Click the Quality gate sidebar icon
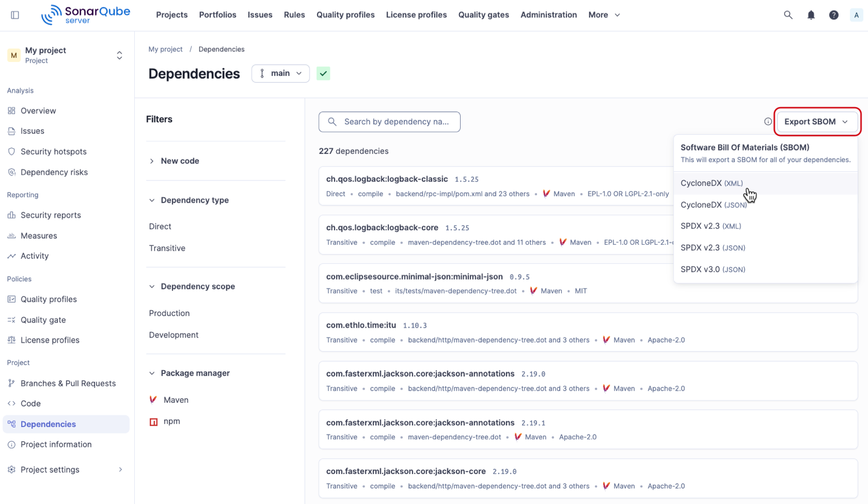 [x=12, y=320]
